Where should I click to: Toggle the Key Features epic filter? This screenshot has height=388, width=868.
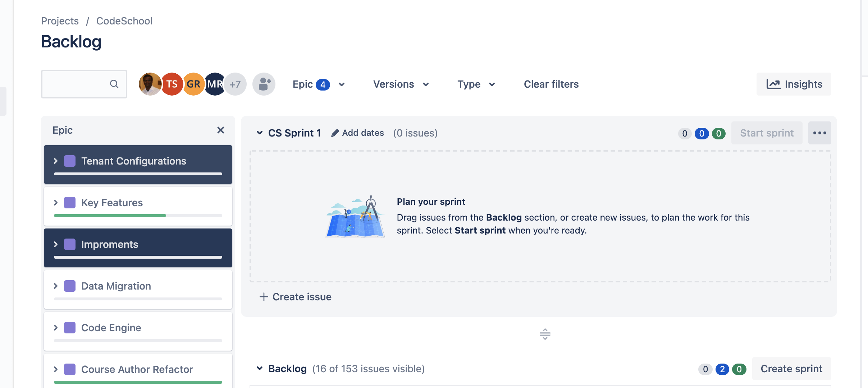tap(138, 206)
